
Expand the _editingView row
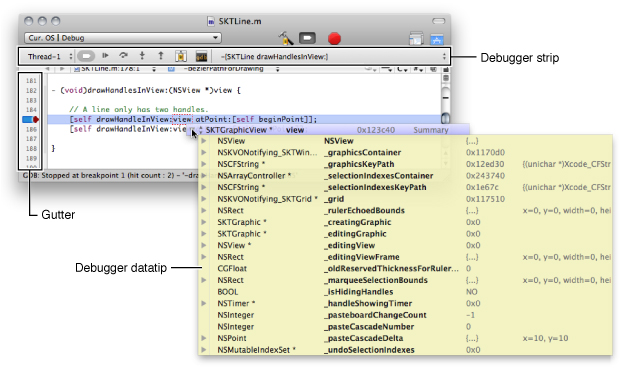click(204, 245)
